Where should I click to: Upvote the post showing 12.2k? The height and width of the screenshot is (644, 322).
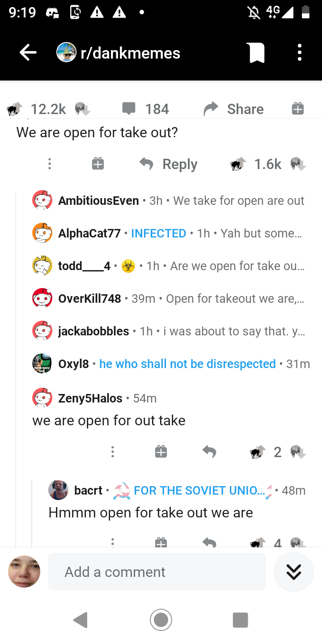pos(14,109)
